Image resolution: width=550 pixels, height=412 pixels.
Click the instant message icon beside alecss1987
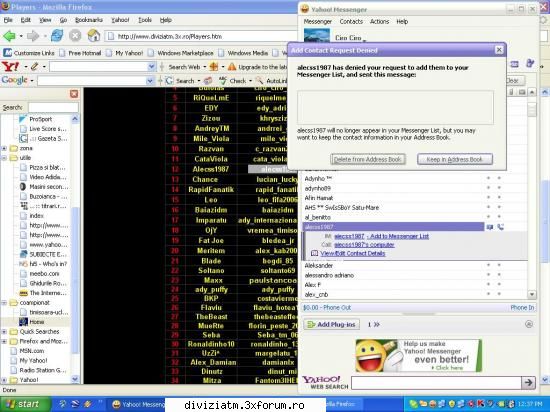pos(490,227)
